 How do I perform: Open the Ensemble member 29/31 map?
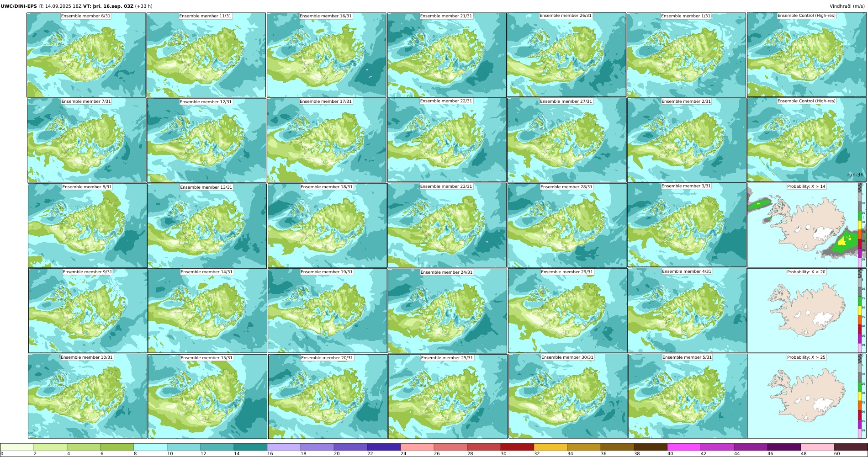point(567,311)
